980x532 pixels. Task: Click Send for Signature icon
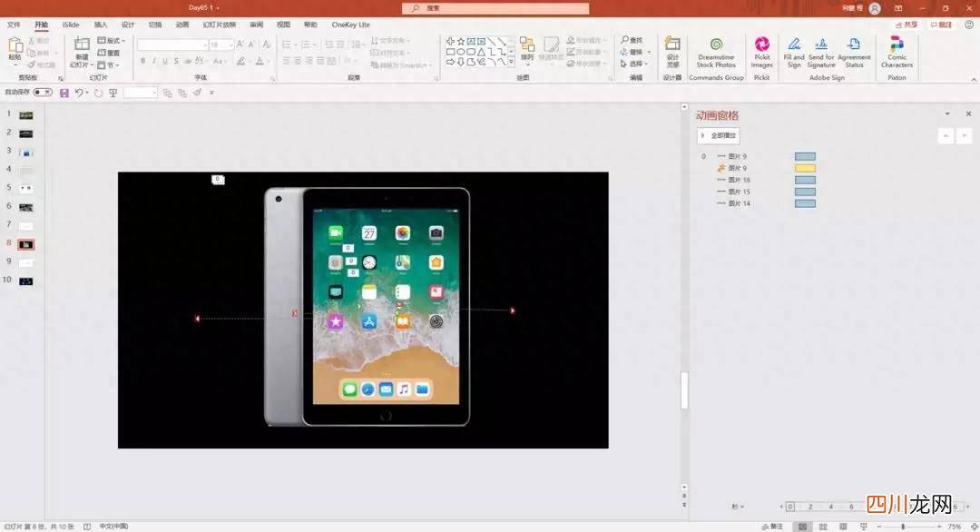[x=821, y=52]
